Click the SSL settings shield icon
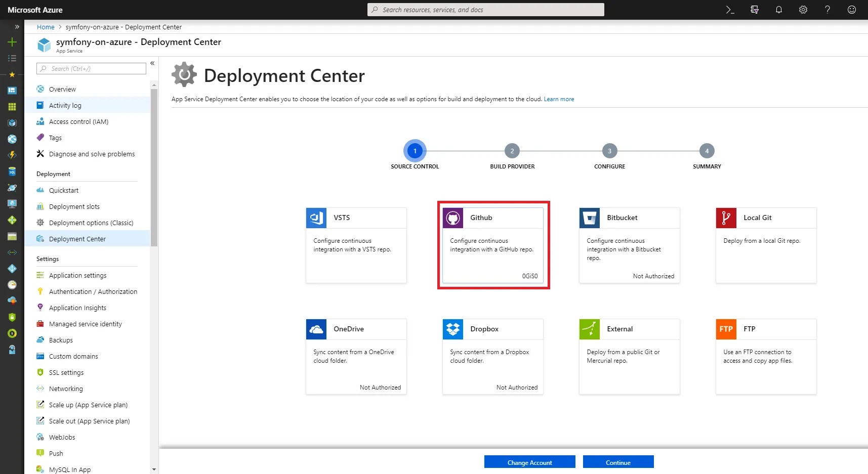This screenshot has width=868, height=474. (x=40, y=372)
